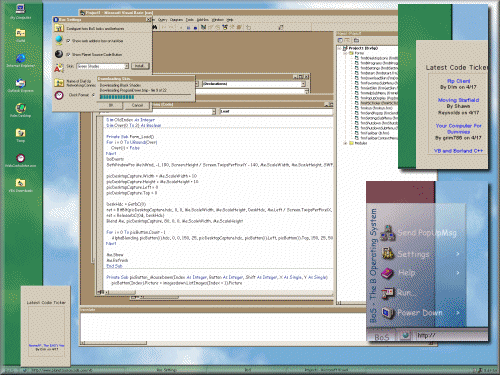500x375 pixels.
Task: Click the Power Down monitor icon
Action: [388, 313]
